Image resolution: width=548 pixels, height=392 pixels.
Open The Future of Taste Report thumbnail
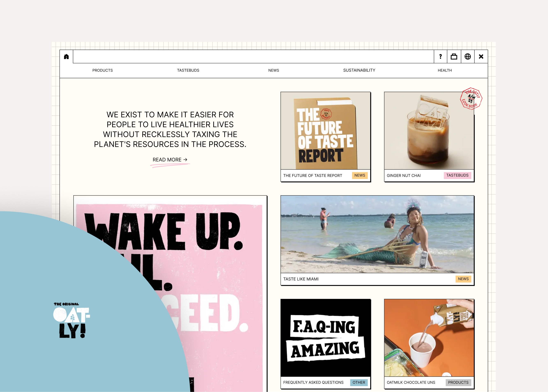coord(325,131)
